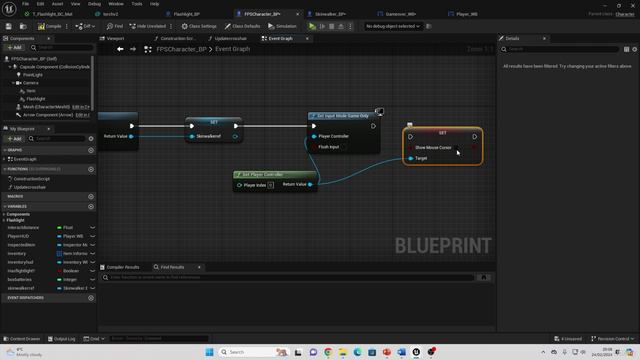Close the Event Graph tab

click(307, 38)
